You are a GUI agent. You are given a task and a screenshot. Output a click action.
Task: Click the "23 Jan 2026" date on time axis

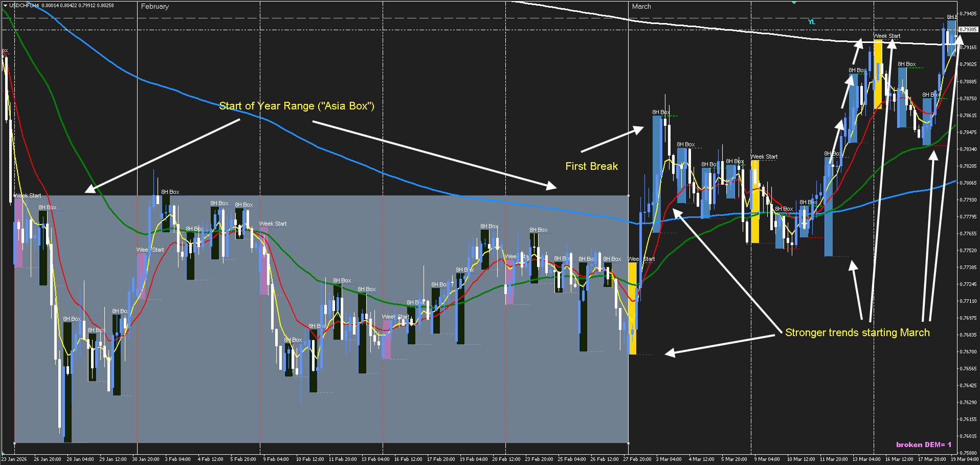tap(14, 459)
